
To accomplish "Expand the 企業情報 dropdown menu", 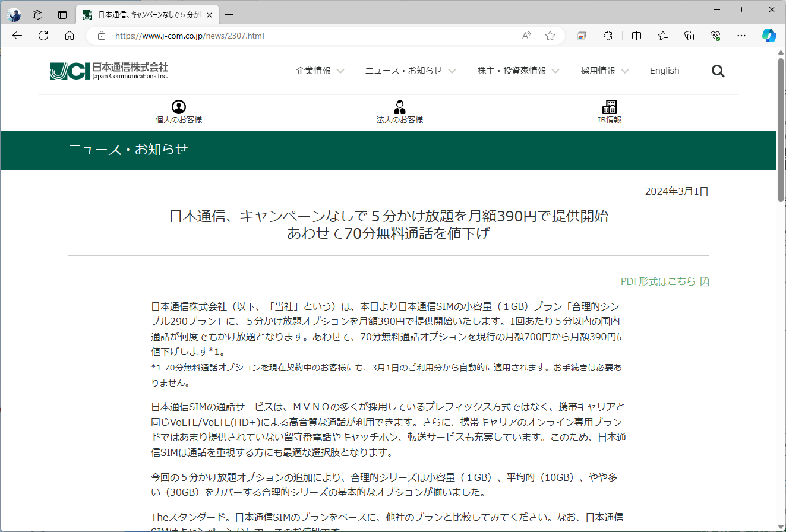I will click(x=320, y=70).
